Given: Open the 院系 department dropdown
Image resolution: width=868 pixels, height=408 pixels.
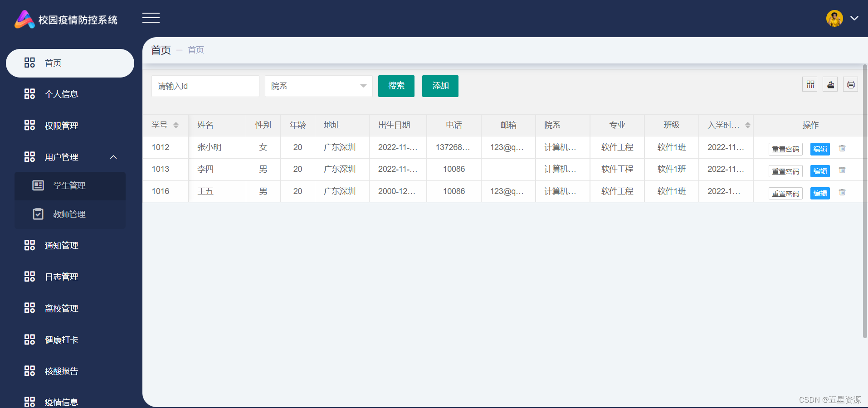Looking at the screenshot, I should [x=318, y=86].
